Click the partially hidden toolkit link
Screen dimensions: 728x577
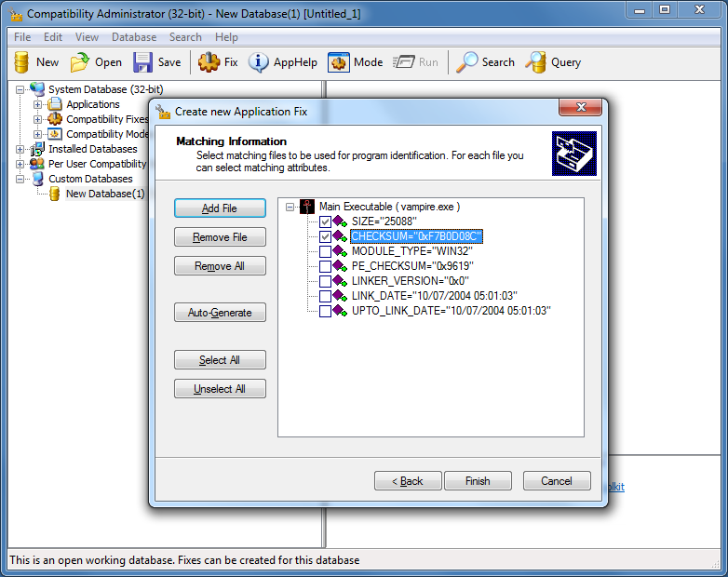pos(615,487)
